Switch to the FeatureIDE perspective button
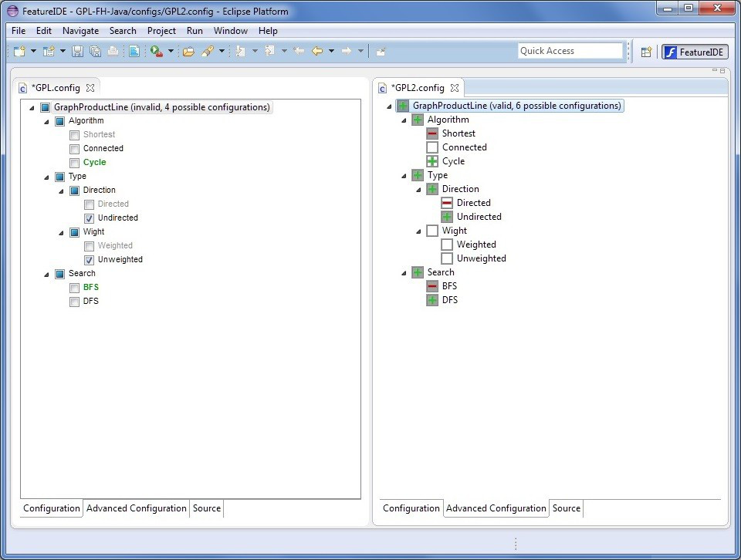This screenshot has width=741, height=560. pyautogui.click(x=695, y=52)
